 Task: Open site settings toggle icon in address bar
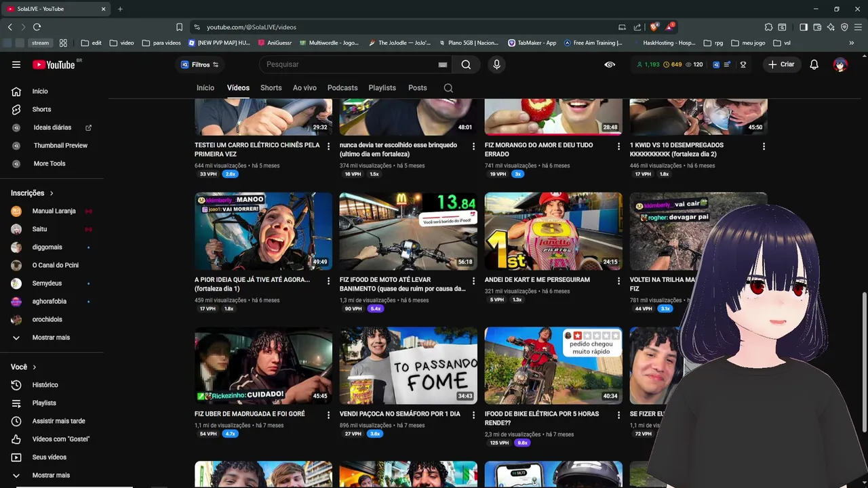[x=197, y=27]
